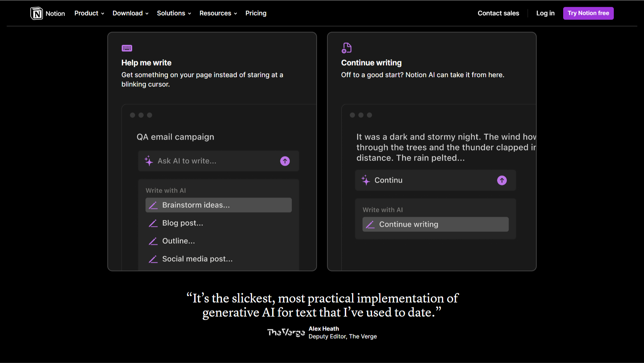Screen dimensions: 644x363
Task: Click the pencil icon beside Blog post
Action: [153, 223]
